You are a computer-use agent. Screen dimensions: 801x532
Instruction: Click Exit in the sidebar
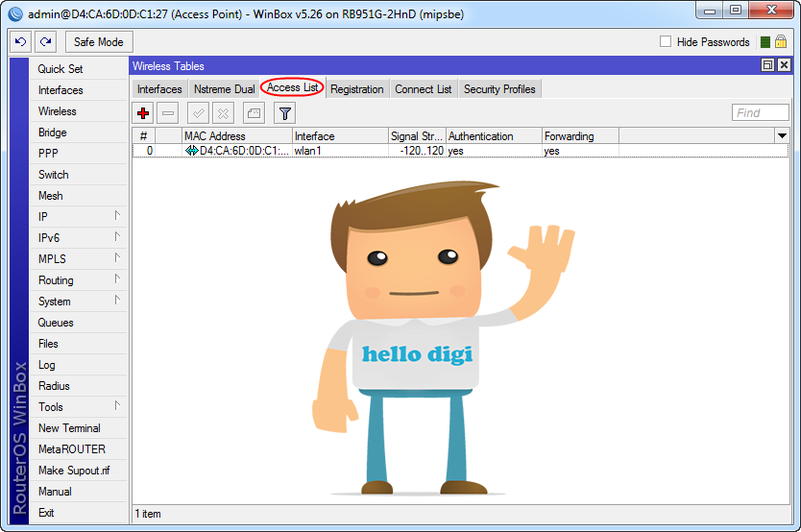[x=79, y=513]
